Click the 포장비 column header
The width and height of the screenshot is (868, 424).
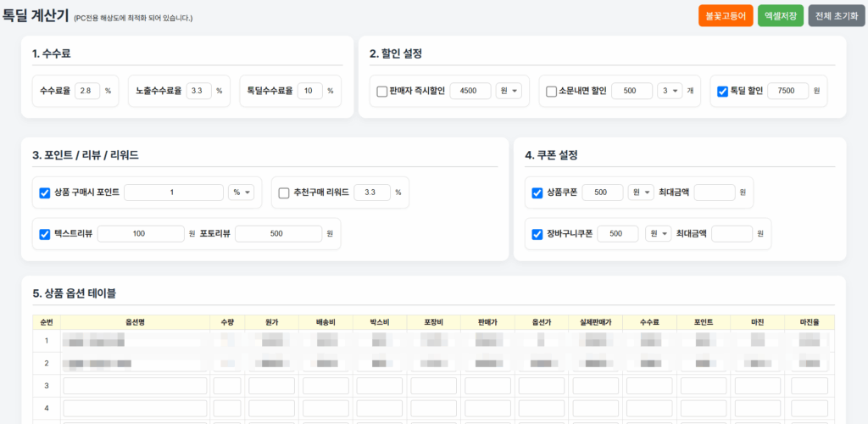(433, 321)
